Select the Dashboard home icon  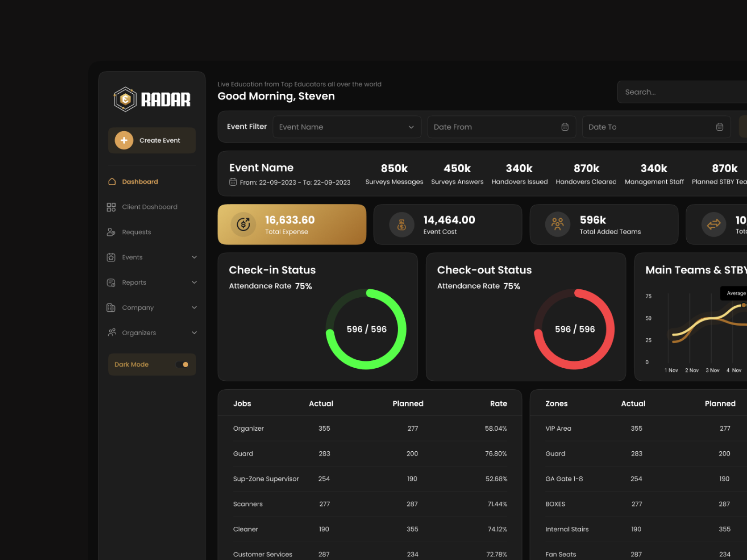point(112,182)
